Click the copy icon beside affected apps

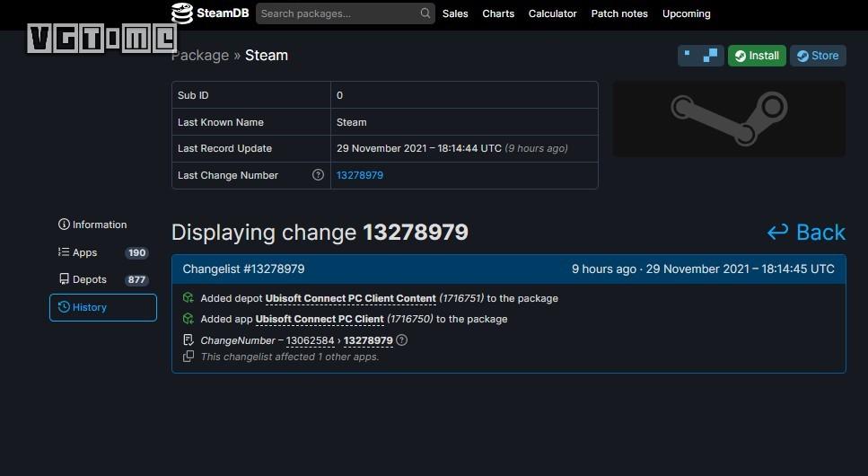pyautogui.click(x=189, y=357)
